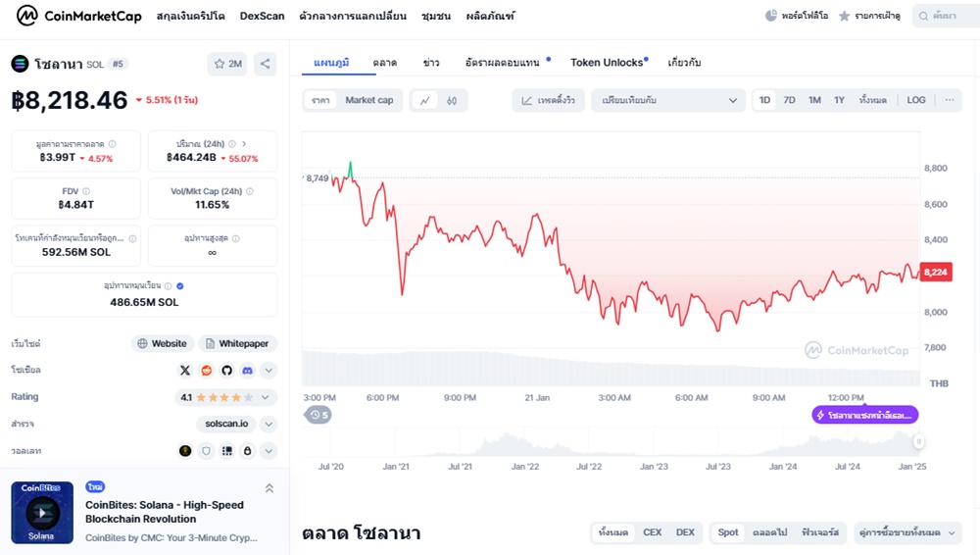Play the CoinBites Solana video thumbnail
Image resolution: width=980 pixels, height=555 pixels.
[x=42, y=513]
